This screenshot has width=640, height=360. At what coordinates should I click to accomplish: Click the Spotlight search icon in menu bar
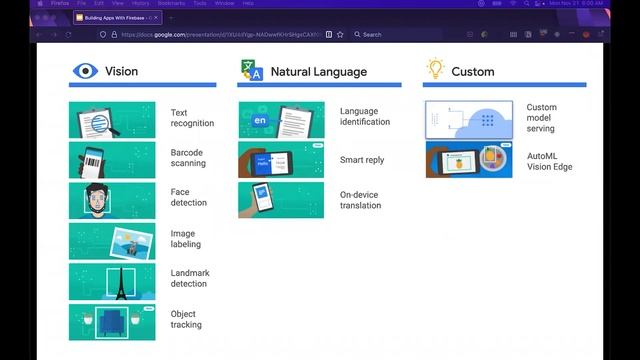tap(527, 3)
